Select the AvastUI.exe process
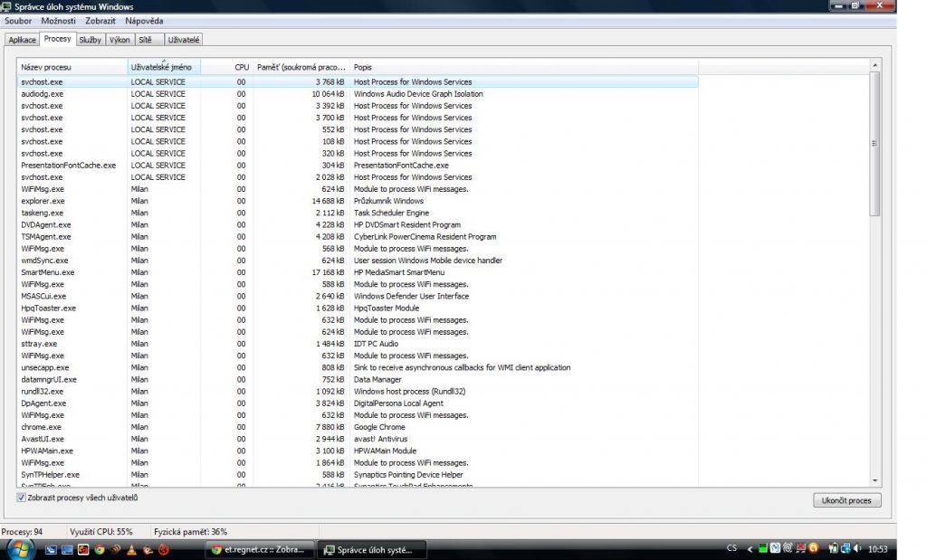This screenshot has height=560, width=927. pos(357,439)
